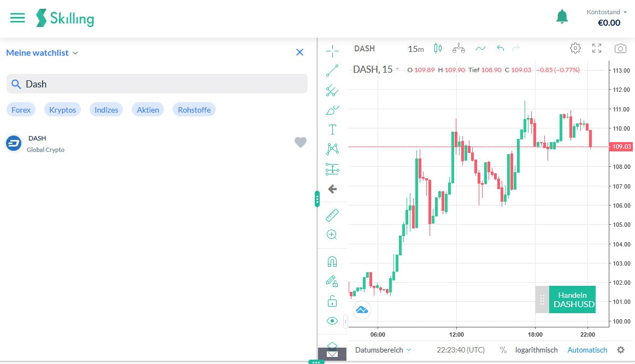
Task: Pick the brush drawing tool
Action: click(x=332, y=110)
